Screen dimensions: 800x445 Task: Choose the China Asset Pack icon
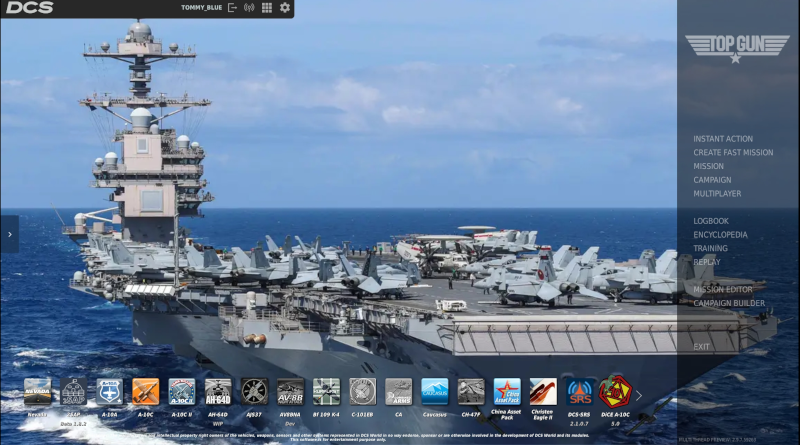coord(507,391)
